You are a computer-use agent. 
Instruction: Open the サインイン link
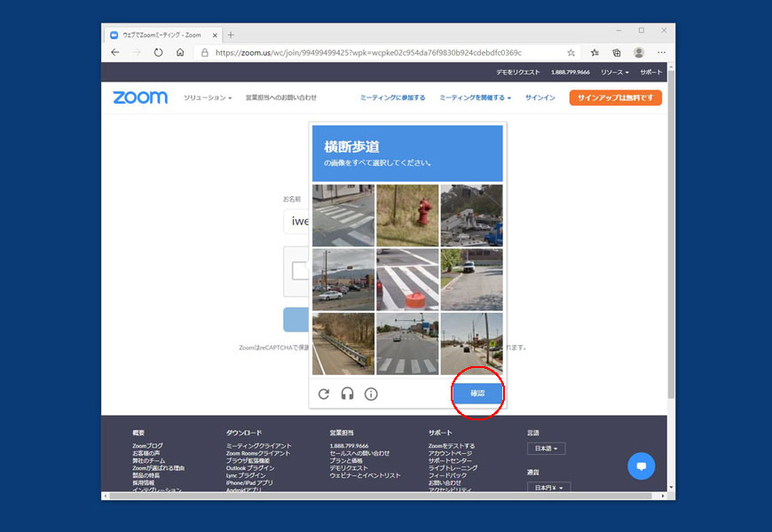tap(540, 98)
